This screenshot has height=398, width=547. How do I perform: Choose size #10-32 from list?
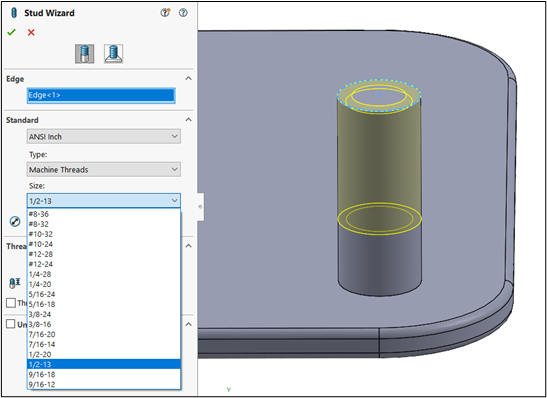pos(104,234)
